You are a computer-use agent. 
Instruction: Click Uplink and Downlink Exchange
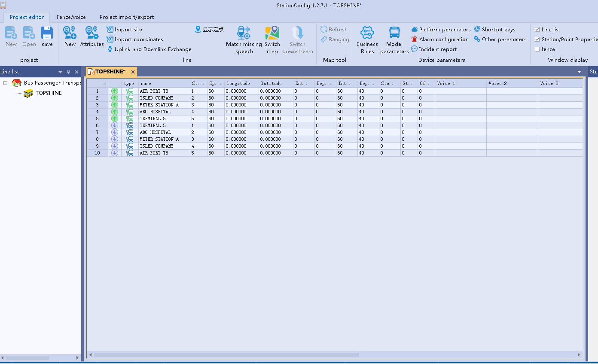[153, 49]
